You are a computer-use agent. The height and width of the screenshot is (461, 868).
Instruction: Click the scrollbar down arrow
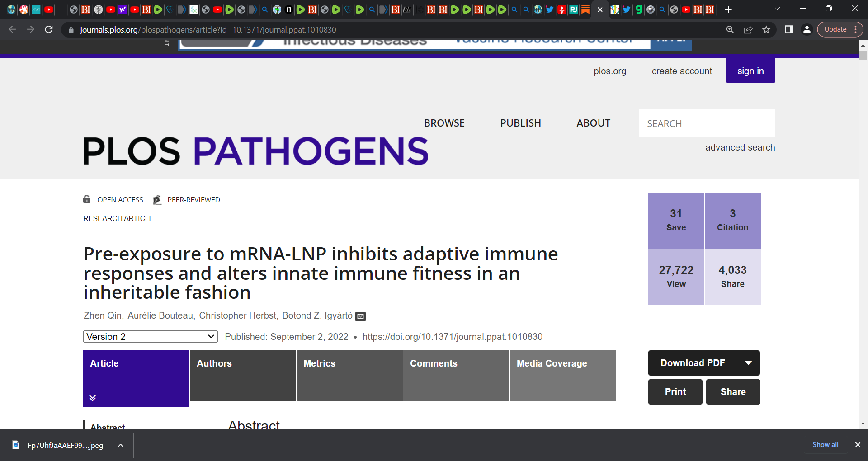coord(863,424)
